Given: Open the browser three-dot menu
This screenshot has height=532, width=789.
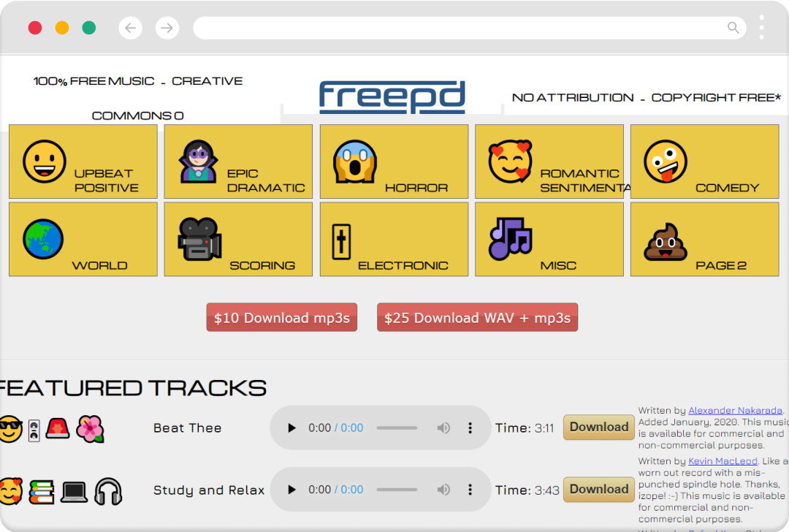Looking at the screenshot, I should pos(761,27).
